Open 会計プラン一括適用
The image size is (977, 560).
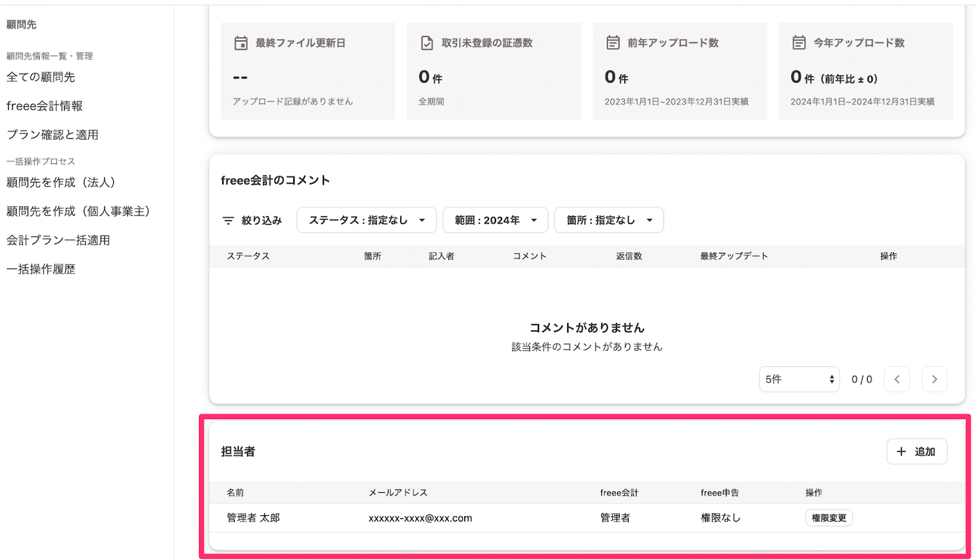coord(58,240)
